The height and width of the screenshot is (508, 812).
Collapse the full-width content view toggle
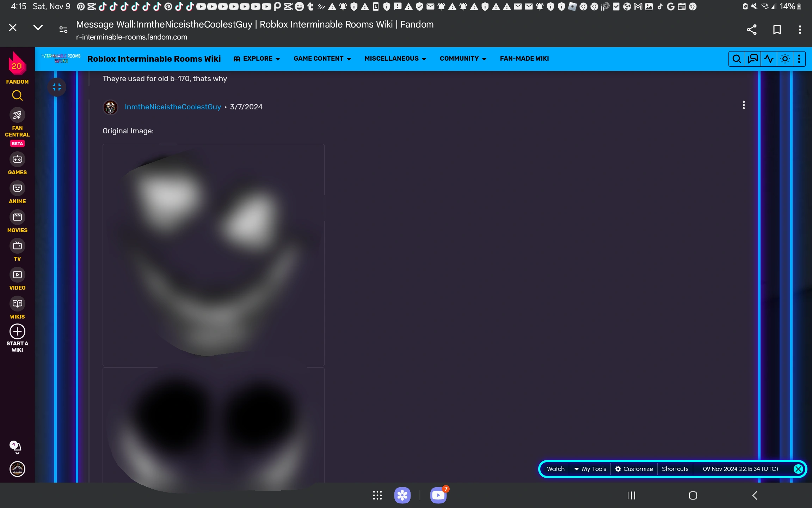pyautogui.click(x=57, y=87)
